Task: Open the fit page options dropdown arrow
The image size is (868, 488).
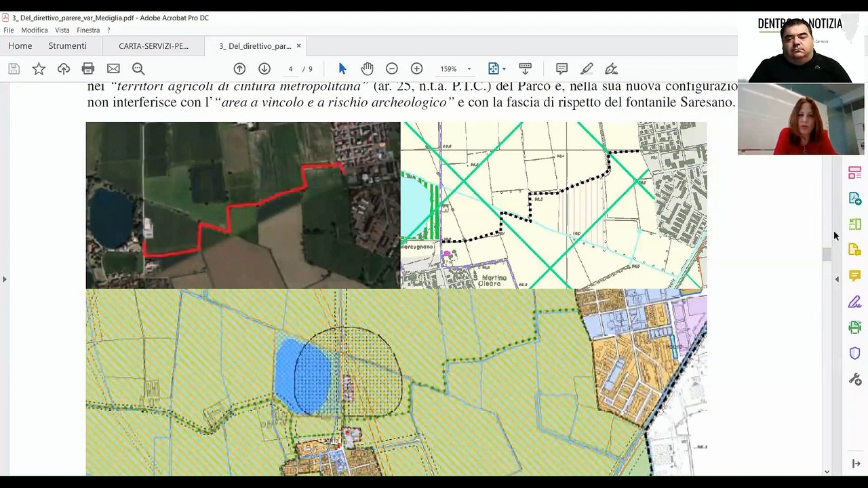Action: pos(504,69)
